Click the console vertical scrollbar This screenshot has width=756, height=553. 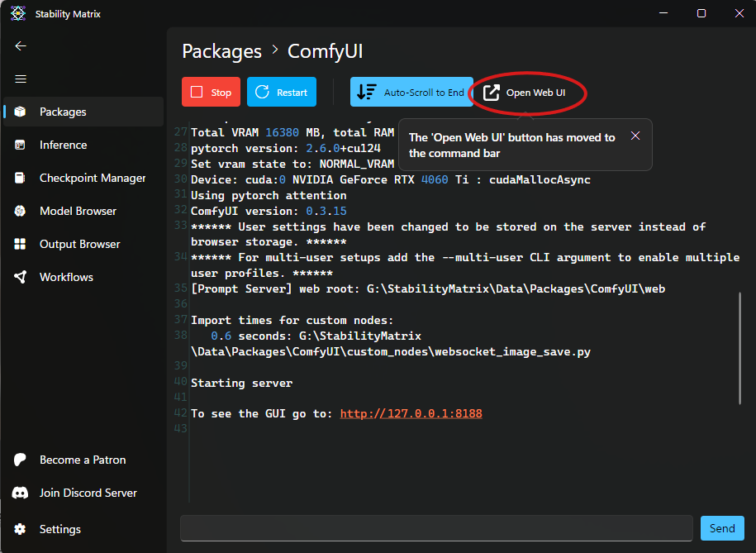(x=739, y=348)
